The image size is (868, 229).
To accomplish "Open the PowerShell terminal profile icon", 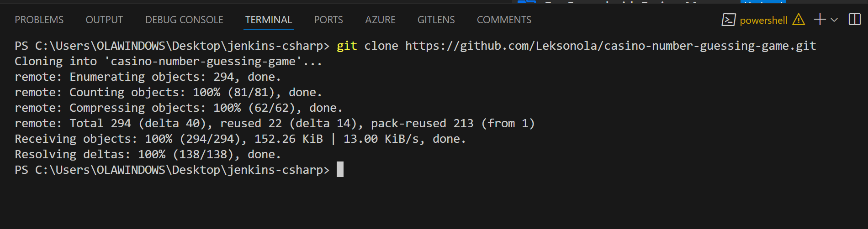I will point(728,20).
